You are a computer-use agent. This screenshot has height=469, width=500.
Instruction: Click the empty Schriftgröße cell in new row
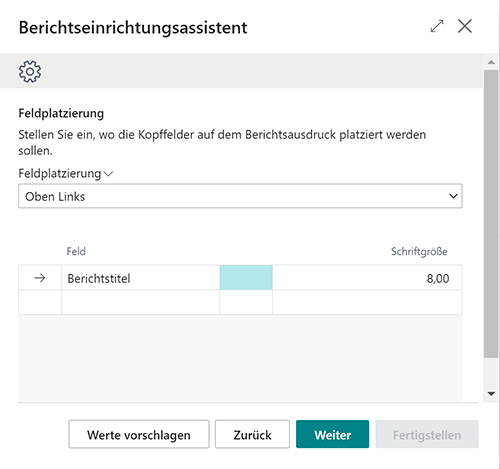tap(367, 302)
